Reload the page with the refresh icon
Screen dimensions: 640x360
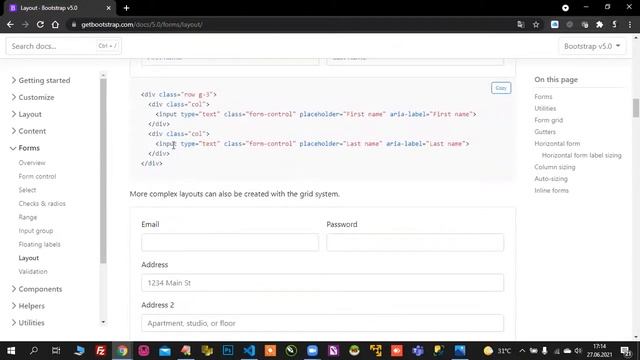40,24
